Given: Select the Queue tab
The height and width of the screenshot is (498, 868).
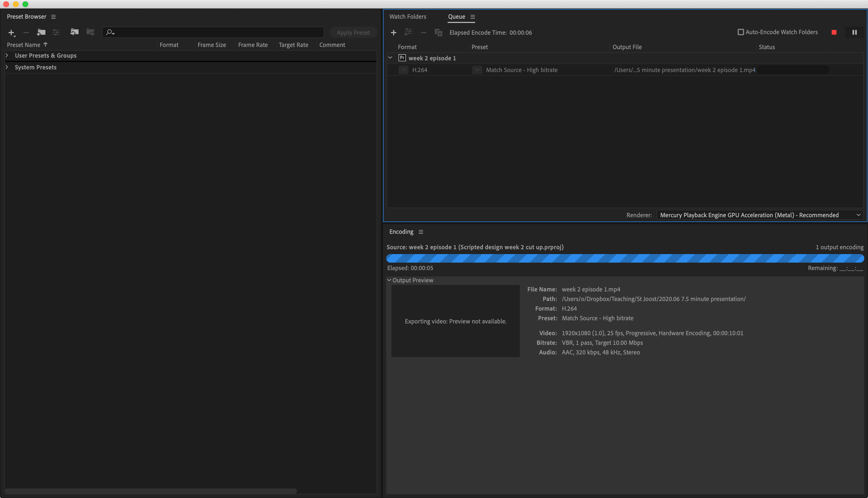Looking at the screenshot, I should point(456,17).
